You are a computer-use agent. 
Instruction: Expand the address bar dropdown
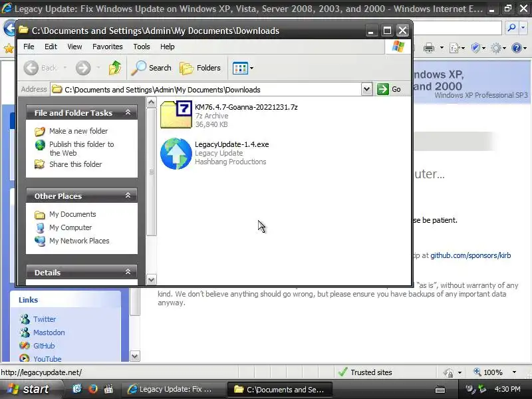pyautogui.click(x=366, y=90)
